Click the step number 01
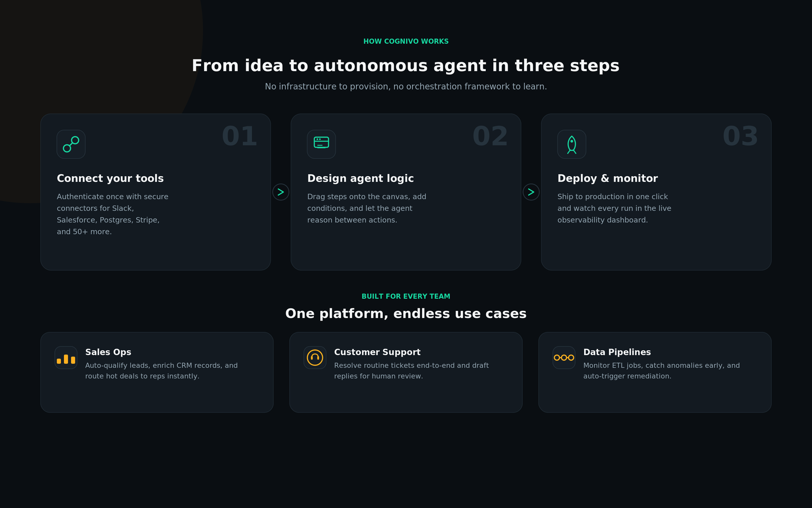The image size is (812, 508). tap(240, 136)
